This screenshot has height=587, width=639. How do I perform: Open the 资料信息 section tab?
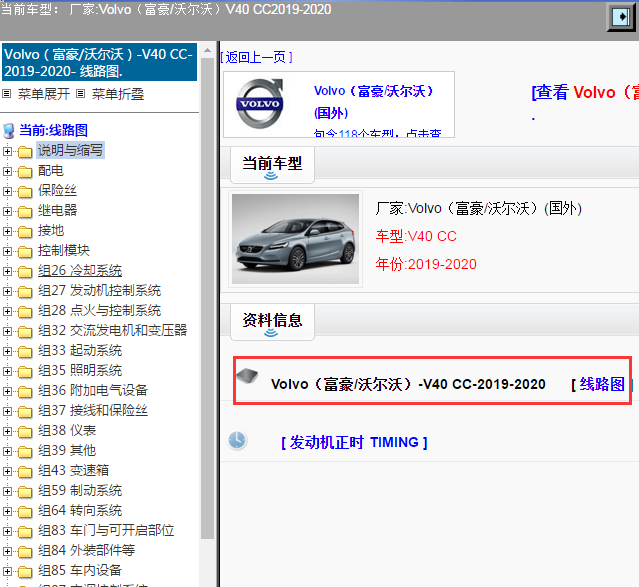tap(272, 322)
